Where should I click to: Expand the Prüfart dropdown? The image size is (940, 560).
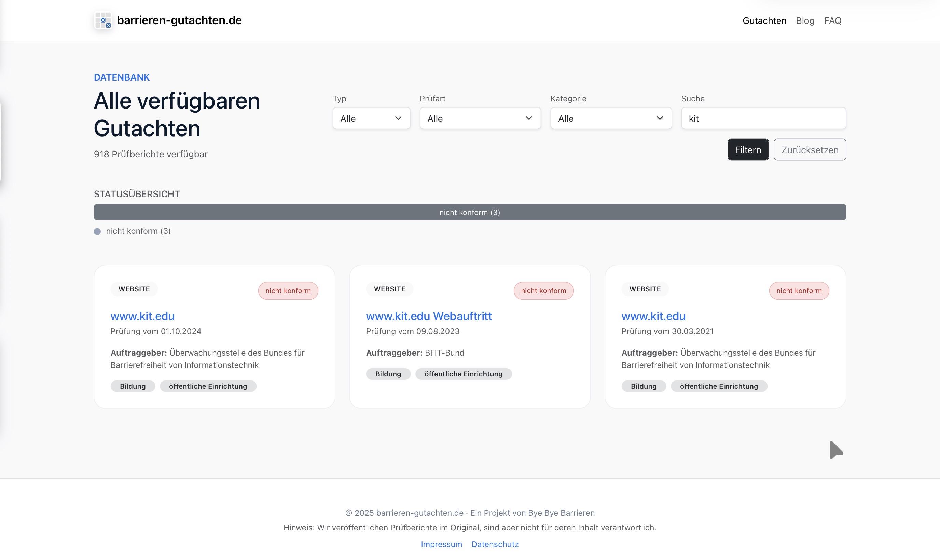480,118
